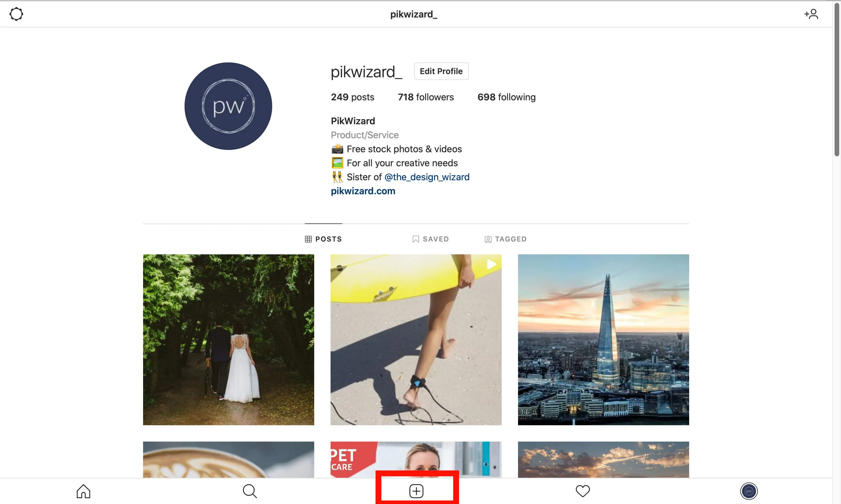Click the Add User icon top right

812,13
